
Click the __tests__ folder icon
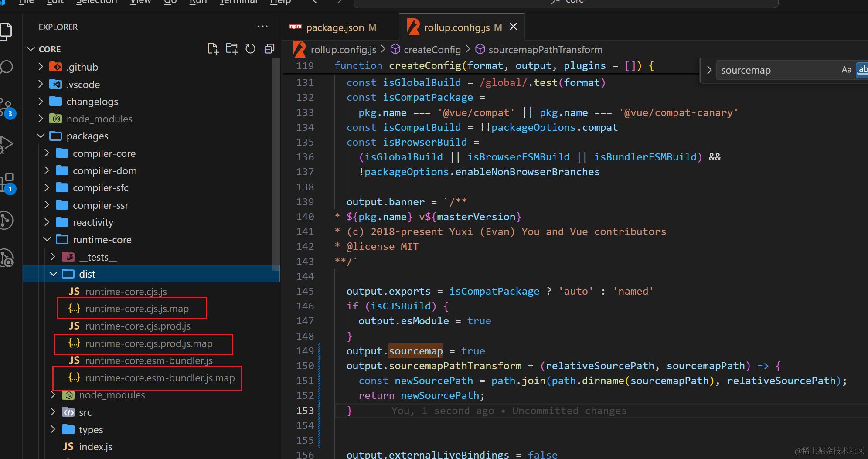[x=68, y=257]
